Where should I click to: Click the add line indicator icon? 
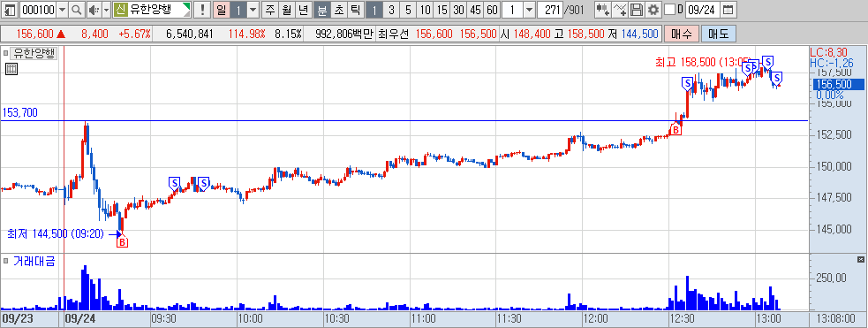pyautogui.click(x=621, y=10)
